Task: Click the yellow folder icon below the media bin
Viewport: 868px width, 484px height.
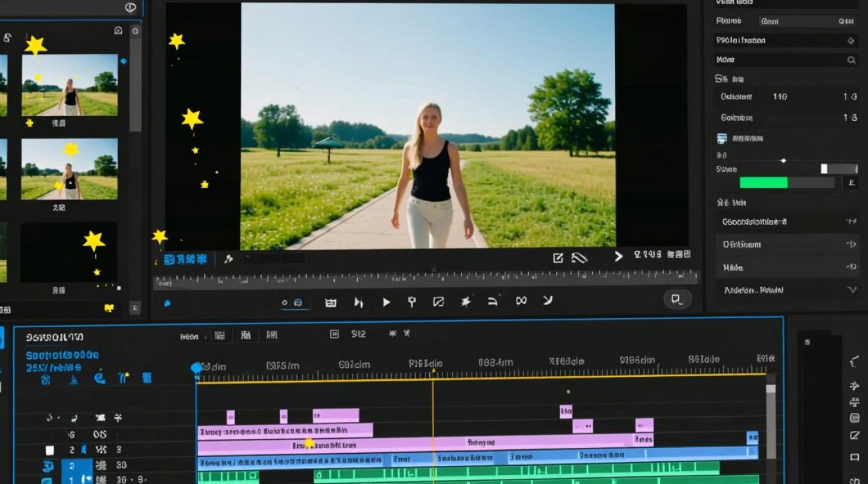Action: 109,308
